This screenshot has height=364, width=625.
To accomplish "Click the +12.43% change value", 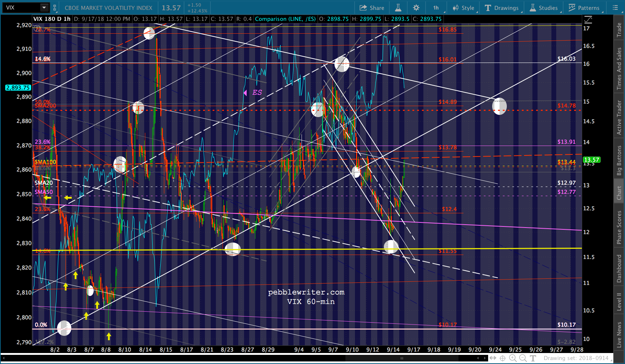I will (x=197, y=11).
